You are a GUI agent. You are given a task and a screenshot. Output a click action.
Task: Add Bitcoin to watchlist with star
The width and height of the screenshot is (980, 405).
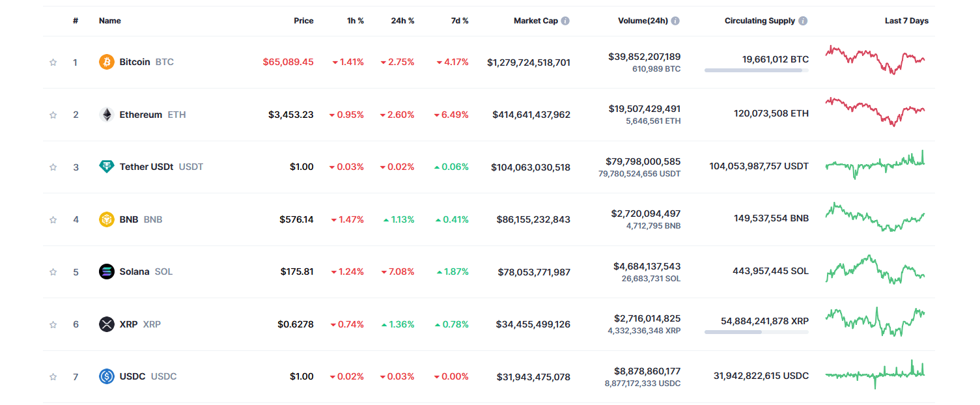53,63
